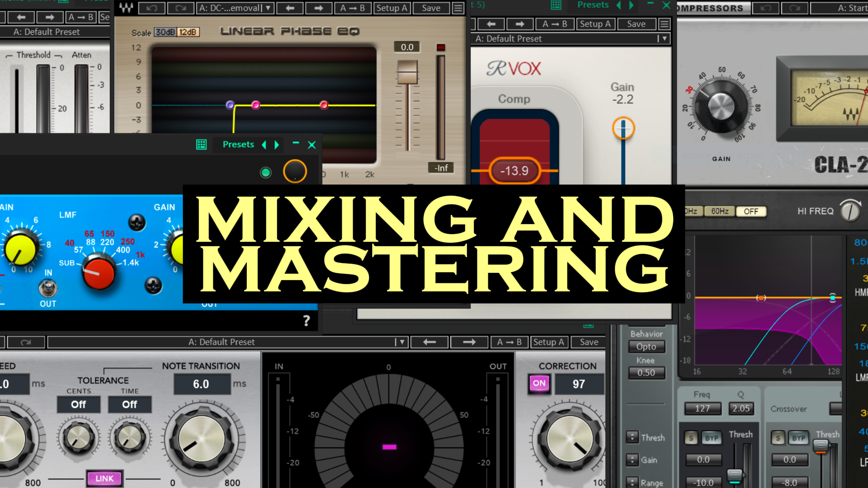
Task: Click the Thresh stepper arrows
Action: click(632, 437)
